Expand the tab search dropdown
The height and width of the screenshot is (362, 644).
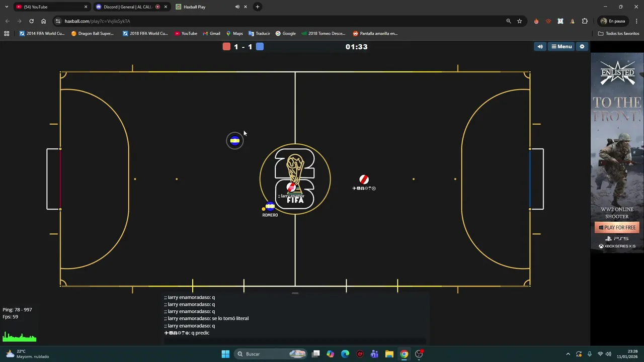click(7, 7)
